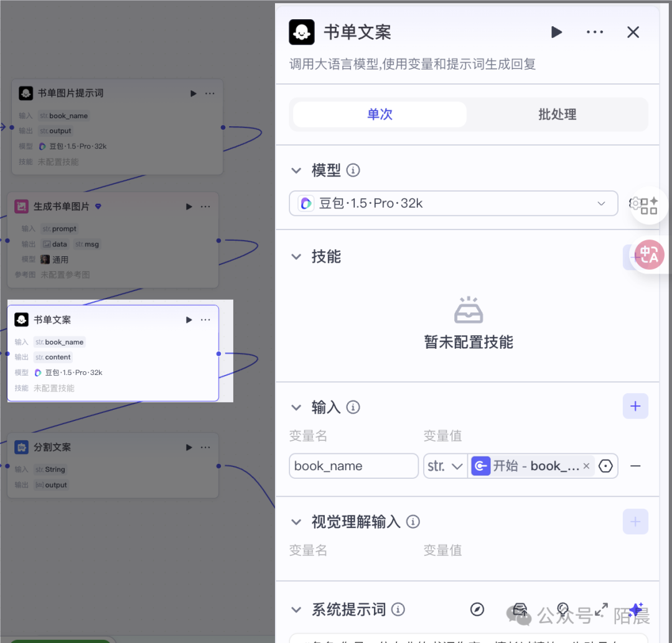Click the output port of 书单文案 node

pyautogui.click(x=218, y=354)
